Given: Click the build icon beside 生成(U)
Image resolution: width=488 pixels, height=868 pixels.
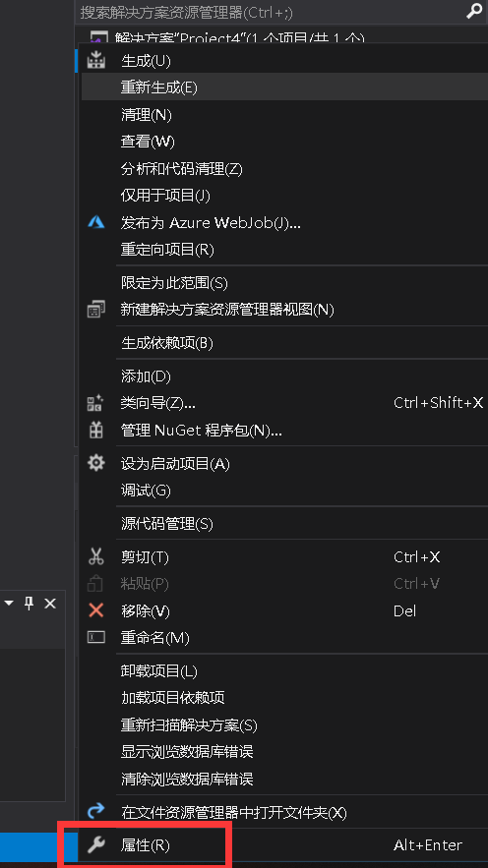Looking at the screenshot, I should tap(95, 60).
